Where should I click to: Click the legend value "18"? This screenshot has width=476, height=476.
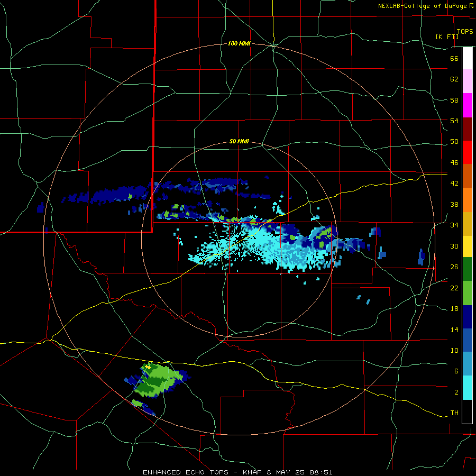tap(454, 309)
